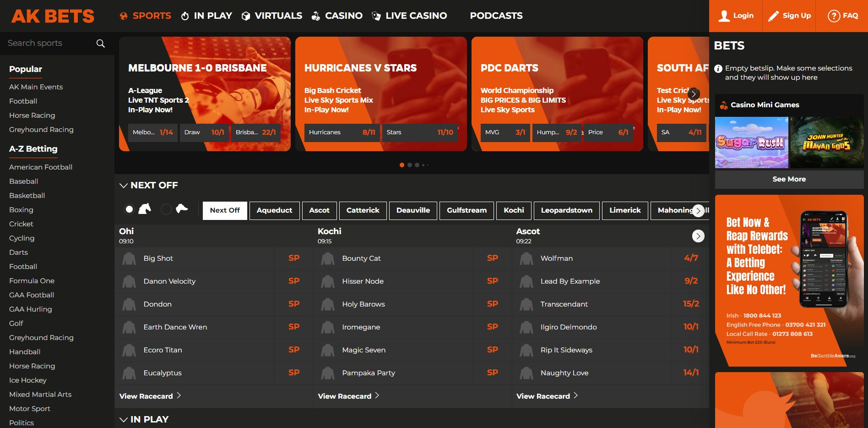Collapse the IN PLAY section chevron
The height and width of the screenshot is (428, 868).
(x=123, y=419)
